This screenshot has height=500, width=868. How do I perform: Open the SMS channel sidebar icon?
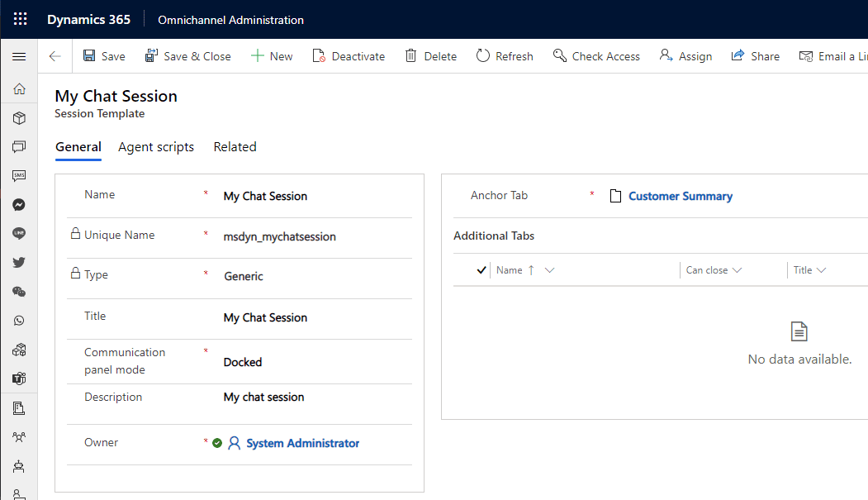[x=19, y=175]
